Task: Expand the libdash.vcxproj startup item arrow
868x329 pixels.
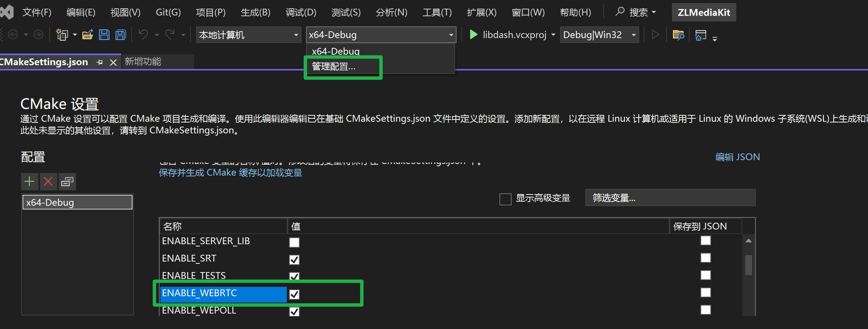Action: [x=553, y=35]
